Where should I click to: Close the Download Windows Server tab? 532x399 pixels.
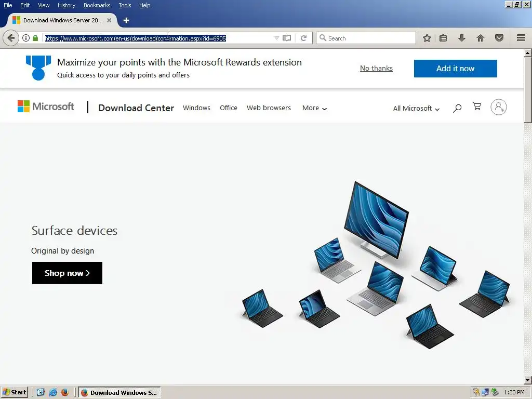[x=109, y=20]
